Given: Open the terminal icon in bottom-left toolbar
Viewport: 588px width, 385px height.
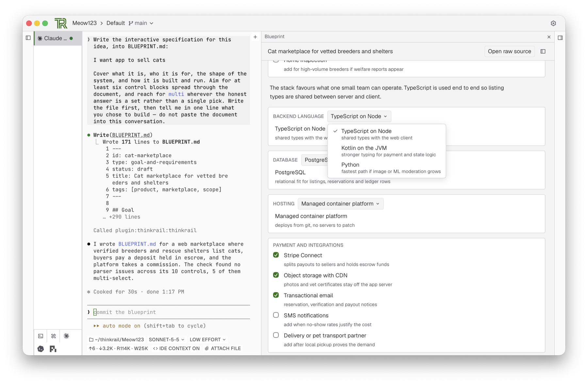Looking at the screenshot, I should (41, 336).
